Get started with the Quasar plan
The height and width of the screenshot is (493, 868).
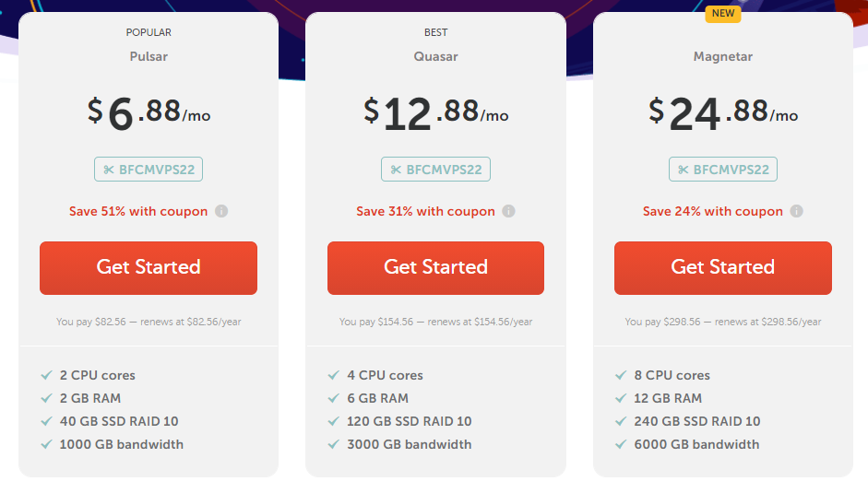coord(435,268)
